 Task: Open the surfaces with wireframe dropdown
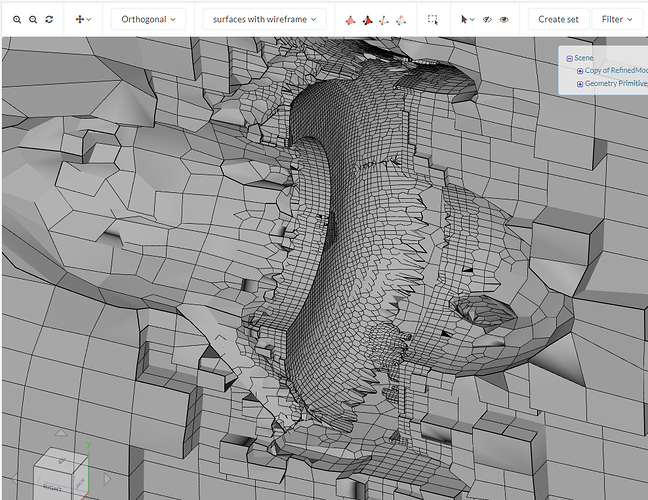(264, 19)
